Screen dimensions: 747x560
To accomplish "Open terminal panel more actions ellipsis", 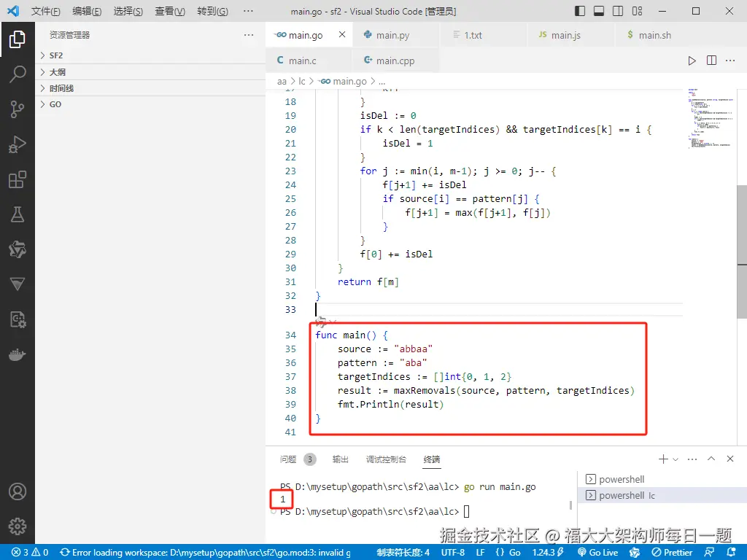I will click(x=692, y=459).
